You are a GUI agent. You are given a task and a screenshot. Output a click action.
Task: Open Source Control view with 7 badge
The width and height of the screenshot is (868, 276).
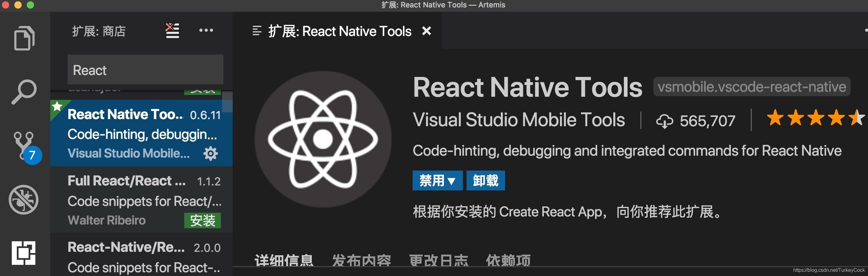click(x=27, y=148)
